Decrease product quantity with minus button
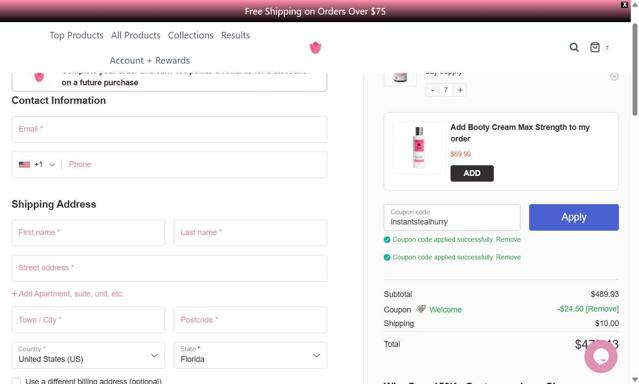The width and height of the screenshot is (639, 384). point(432,90)
